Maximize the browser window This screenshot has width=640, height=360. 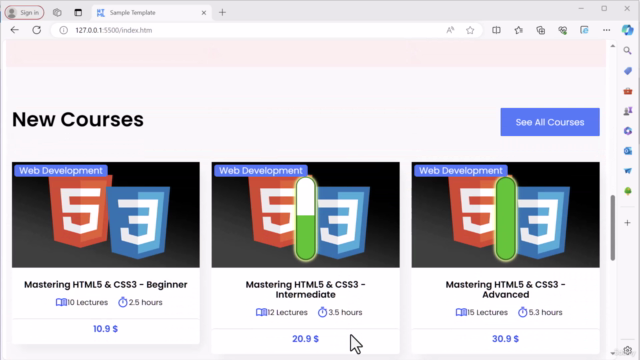coord(604,9)
